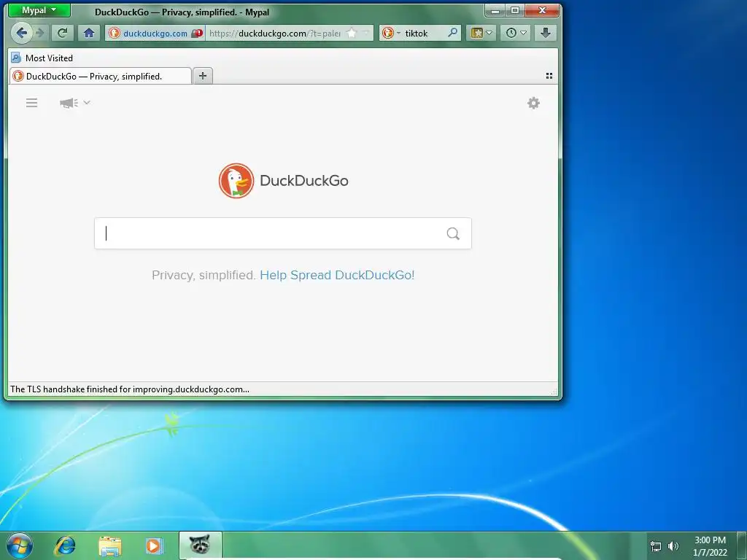The image size is (747, 560).
Task: Launch Internet Explorer from the taskbar
Action: coord(65,546)
